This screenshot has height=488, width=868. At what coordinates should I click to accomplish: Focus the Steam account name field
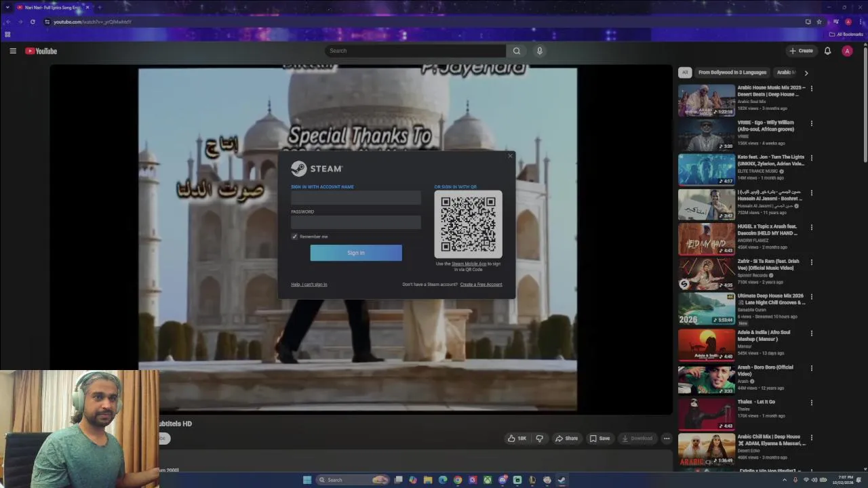pos(356,198)
